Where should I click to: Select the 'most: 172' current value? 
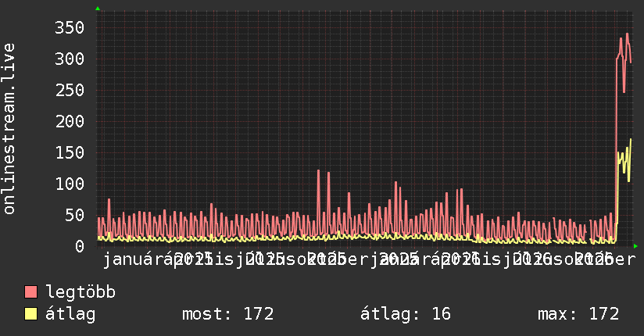pyautogui.click(x=228, y=314)
